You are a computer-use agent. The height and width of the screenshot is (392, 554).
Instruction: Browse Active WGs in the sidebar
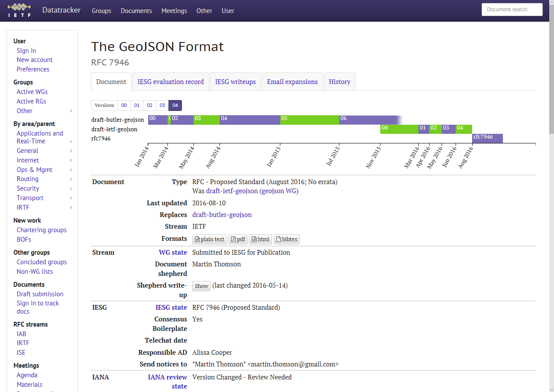pyautogui.click(x=32, y=91)
